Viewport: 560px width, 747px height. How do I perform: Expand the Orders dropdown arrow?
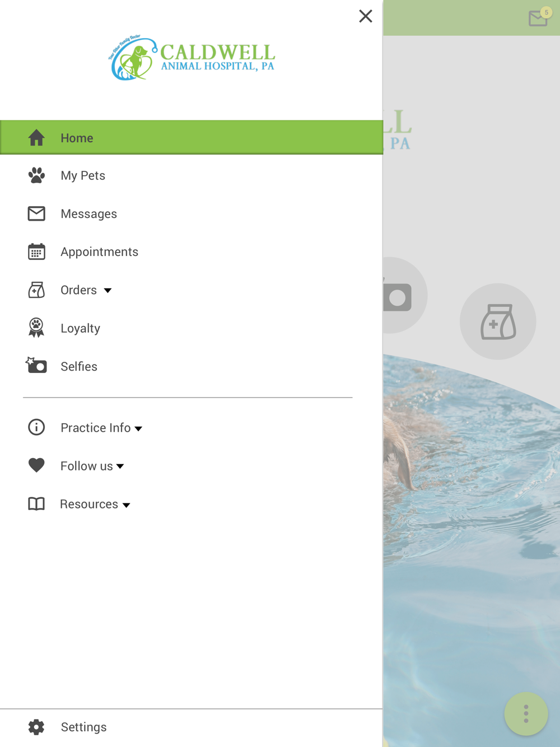coord(108,291)
